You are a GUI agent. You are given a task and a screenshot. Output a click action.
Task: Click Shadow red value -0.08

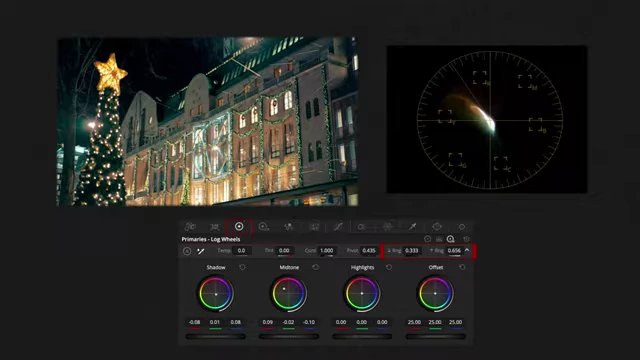195,322
